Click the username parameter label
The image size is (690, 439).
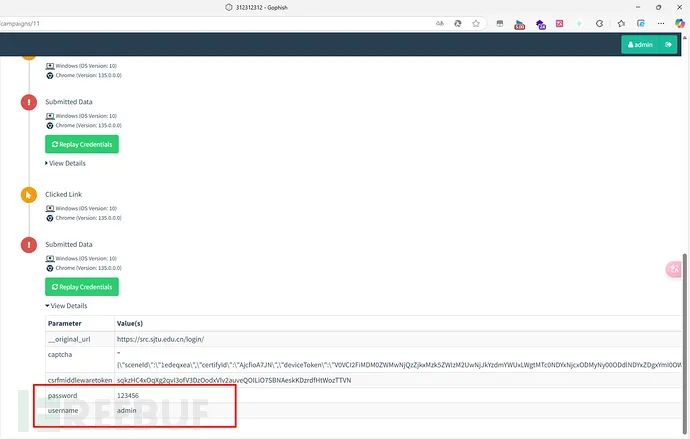pyautogui.click(x=63, y=410)
